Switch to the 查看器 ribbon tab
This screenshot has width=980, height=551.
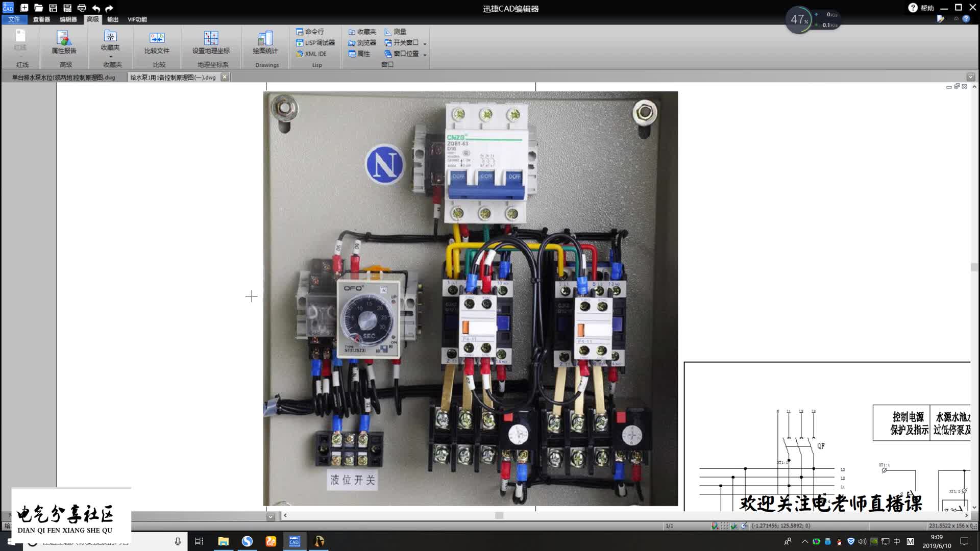41,19
